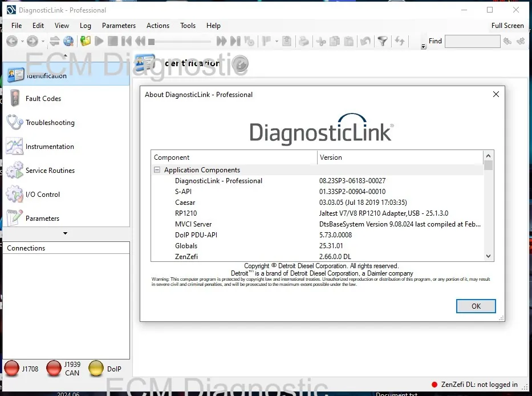Image resolution: width=532 pixels, height=396 pixels.
Task: Select the Troubleshooting stethoscope icon
Action: click(x=15, y=123)
